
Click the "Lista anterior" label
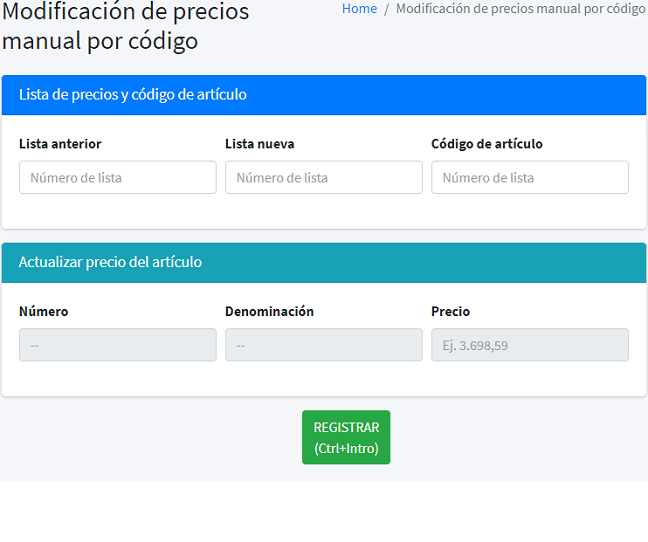[60, 144]
